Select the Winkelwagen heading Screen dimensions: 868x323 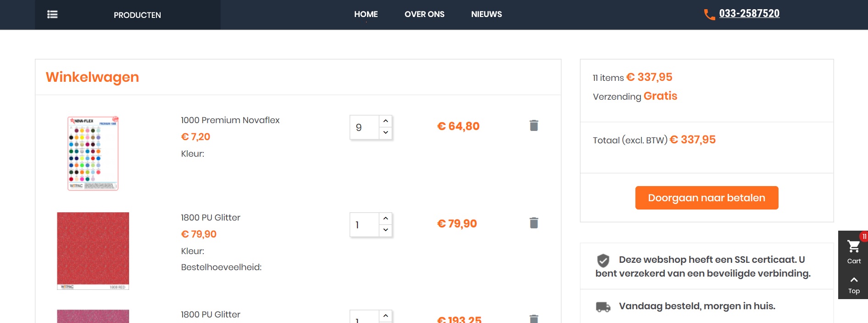[92, 77]
